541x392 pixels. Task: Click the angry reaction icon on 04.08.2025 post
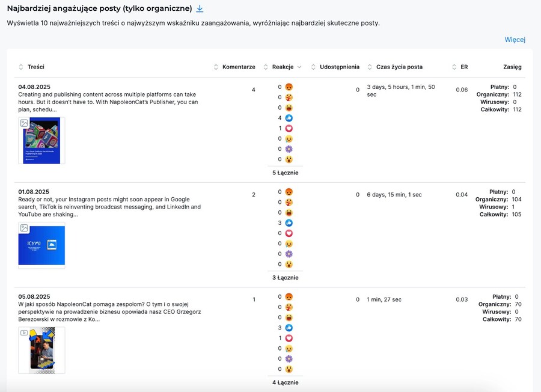(289, 87)
